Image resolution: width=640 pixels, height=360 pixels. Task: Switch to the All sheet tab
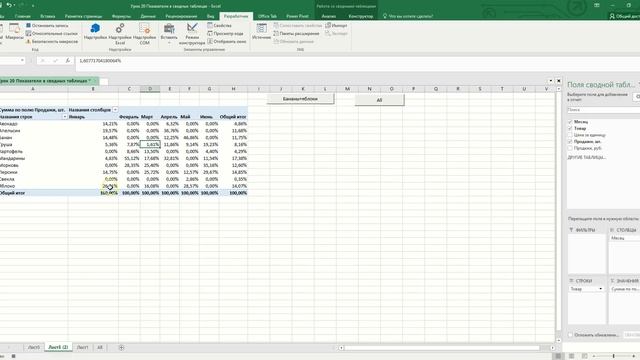[x=100, y=347]
